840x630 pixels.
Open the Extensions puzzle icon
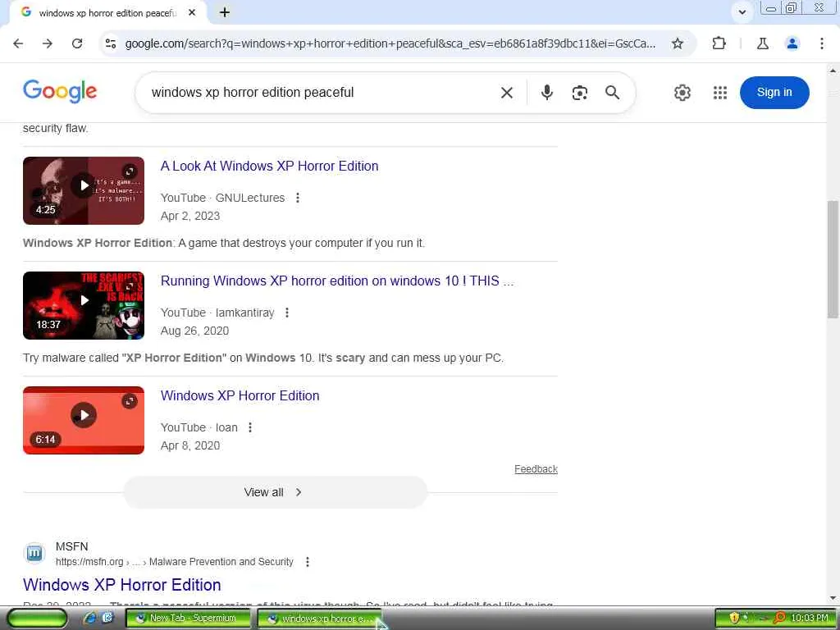point(719,43)
